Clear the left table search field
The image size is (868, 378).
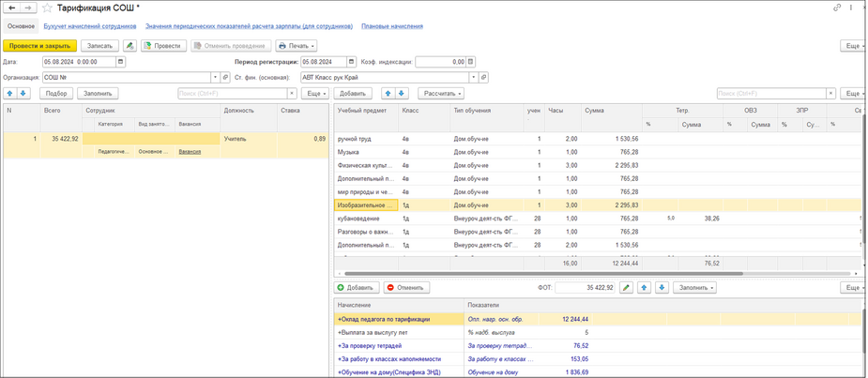pyautogui.click(x=294, y=94)
